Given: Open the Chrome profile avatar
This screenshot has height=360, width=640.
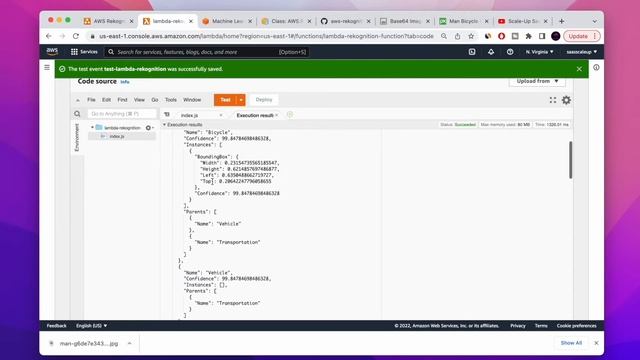Looking at the screenshot, I should pos(556,36).
